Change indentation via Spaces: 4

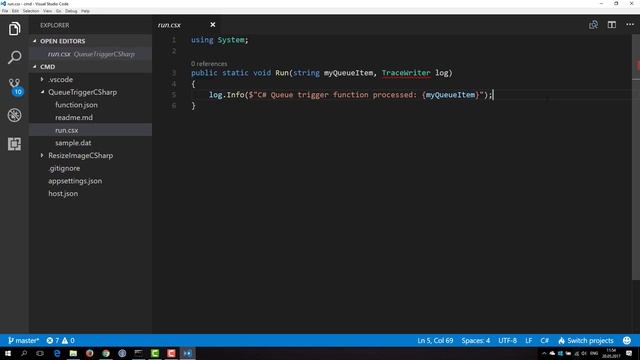476,340
